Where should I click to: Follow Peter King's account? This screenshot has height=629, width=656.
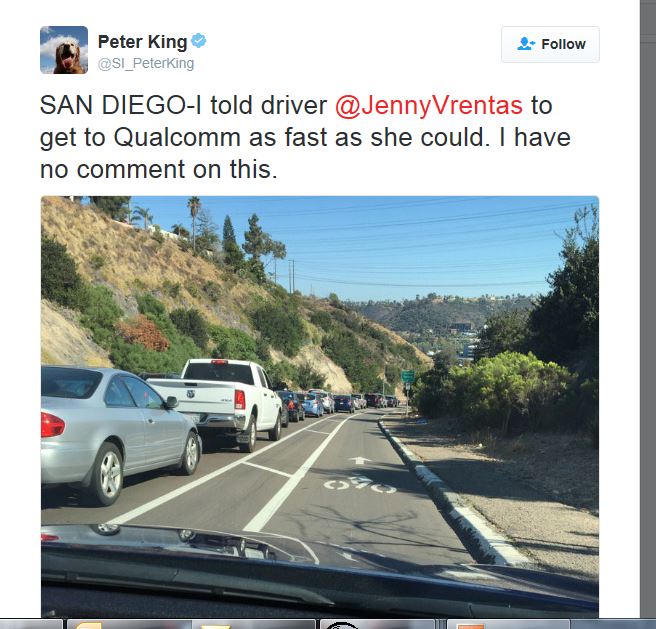click(550, 44)
